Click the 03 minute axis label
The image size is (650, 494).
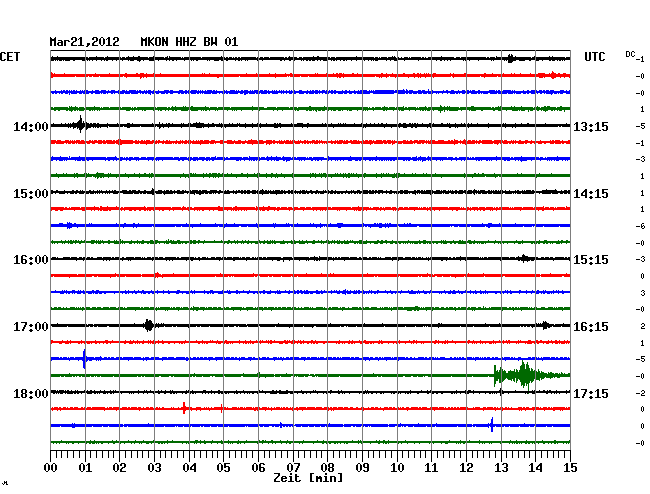coord(154,467)
